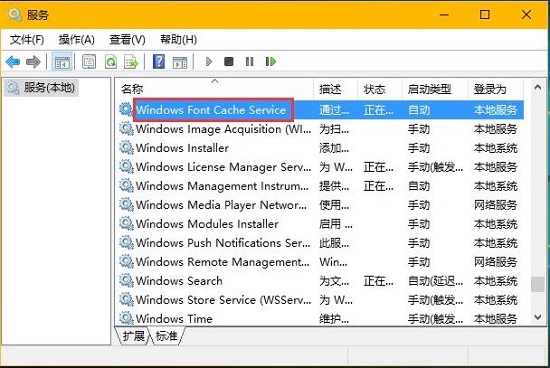
Task: Sort by the 状态 column header
Action: (x=380, y=89)
